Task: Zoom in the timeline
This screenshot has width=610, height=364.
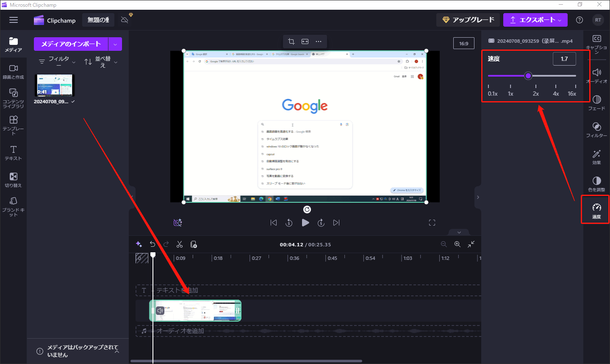Action: pyautogui.click(x=457, y=244)
